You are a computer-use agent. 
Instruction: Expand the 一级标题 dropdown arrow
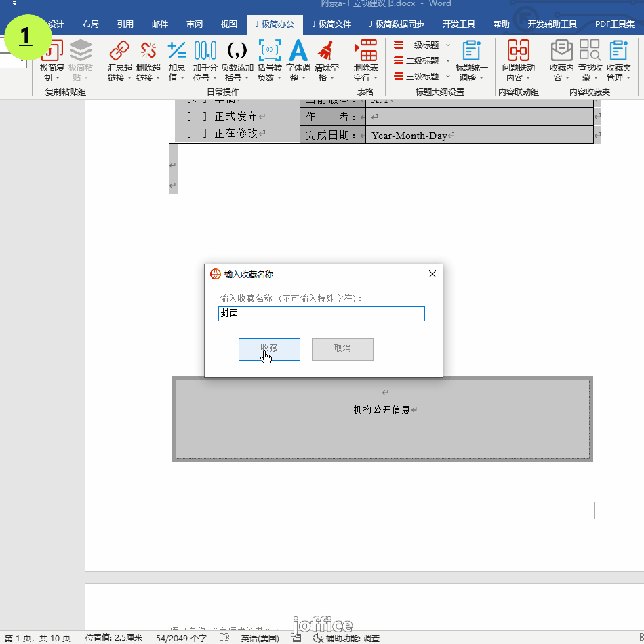coord(448,45)
